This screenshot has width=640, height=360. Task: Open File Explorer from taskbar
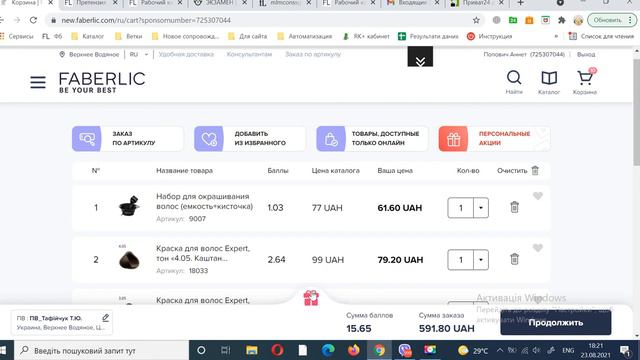251,350
